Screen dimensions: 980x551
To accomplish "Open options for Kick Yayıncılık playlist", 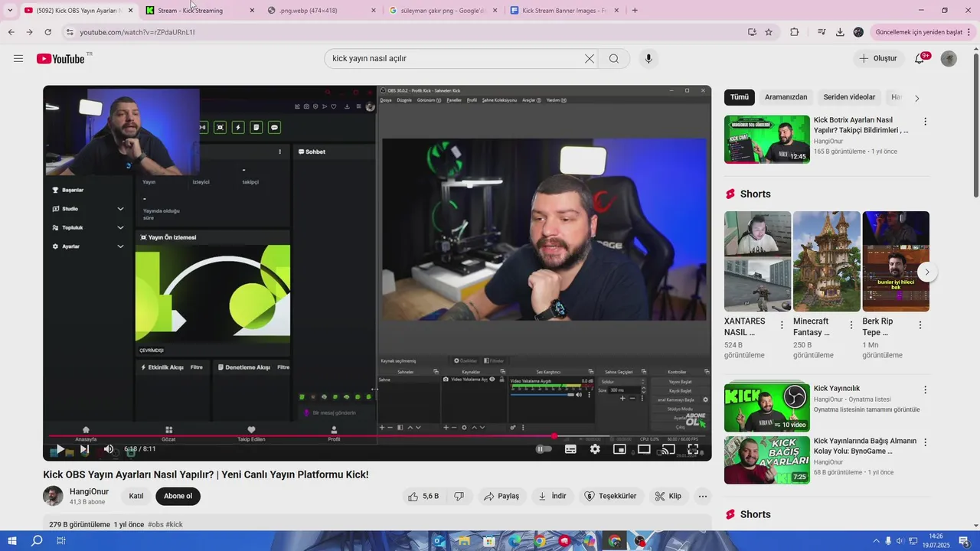I will pos(925,390).
